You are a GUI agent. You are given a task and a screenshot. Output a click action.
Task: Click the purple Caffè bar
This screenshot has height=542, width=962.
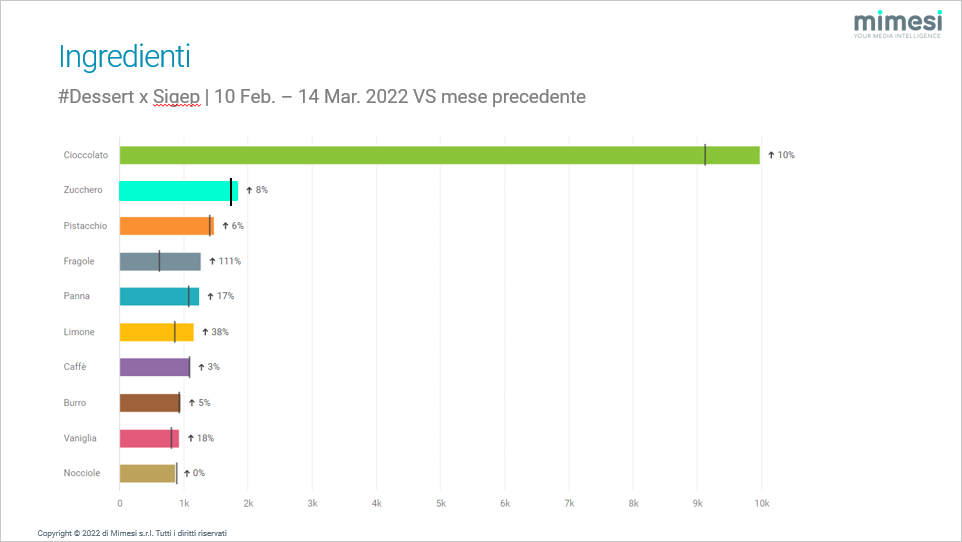coord(154,367)
